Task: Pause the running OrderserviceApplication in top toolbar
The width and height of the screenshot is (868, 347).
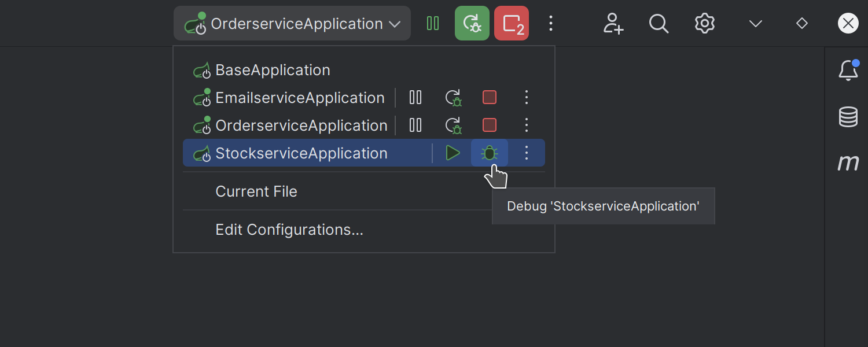Action: click(433, 23)
